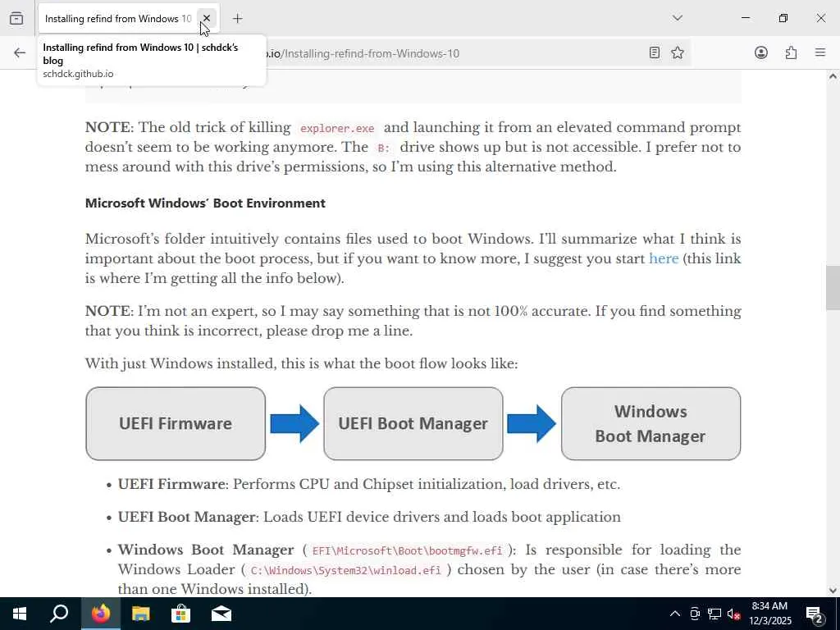The width and height of the screenshot is (840, 630).
Task: Click the vertical scrollbar thumb
Action: point(833,288)
